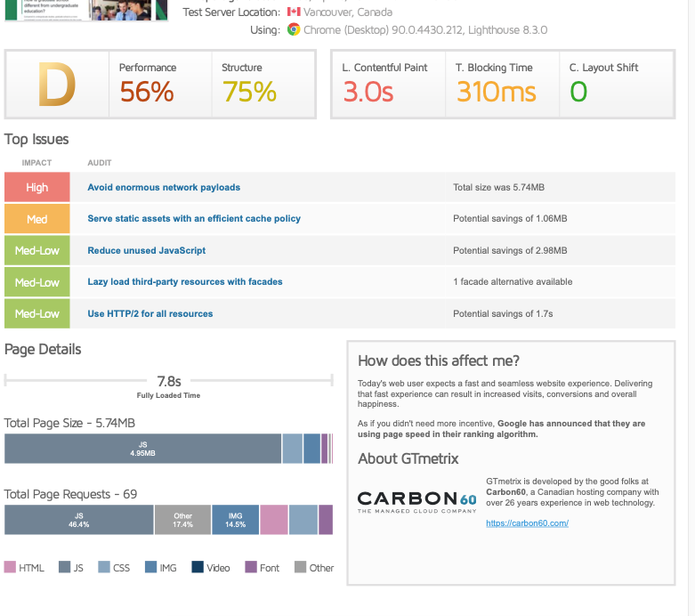Click the JS 4.95MB page size bar segment

tap(142, 449)
